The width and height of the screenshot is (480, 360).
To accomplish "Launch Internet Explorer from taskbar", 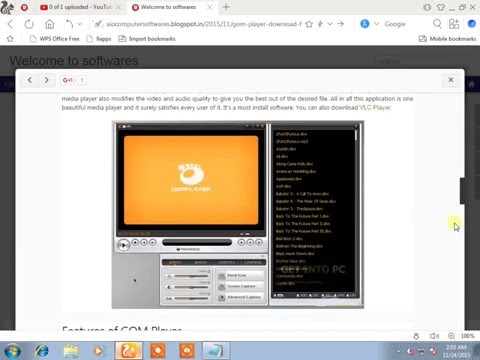I will pyautogui.click(x=42, y=351).
